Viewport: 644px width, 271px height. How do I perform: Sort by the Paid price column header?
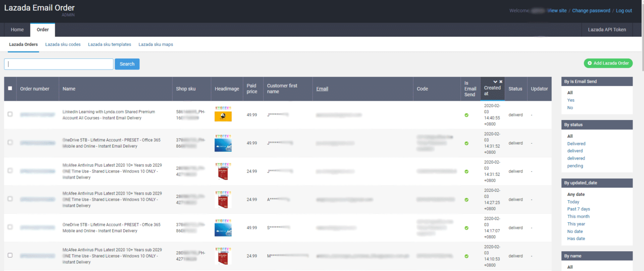point(252,89)
